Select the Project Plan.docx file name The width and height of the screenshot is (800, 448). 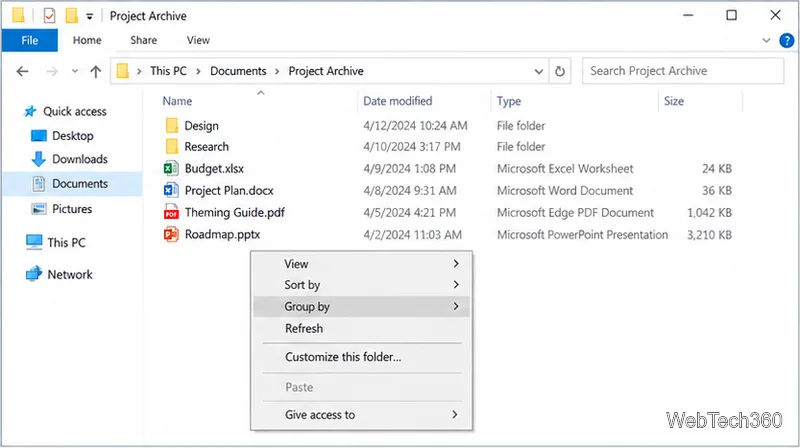(229, 190)
